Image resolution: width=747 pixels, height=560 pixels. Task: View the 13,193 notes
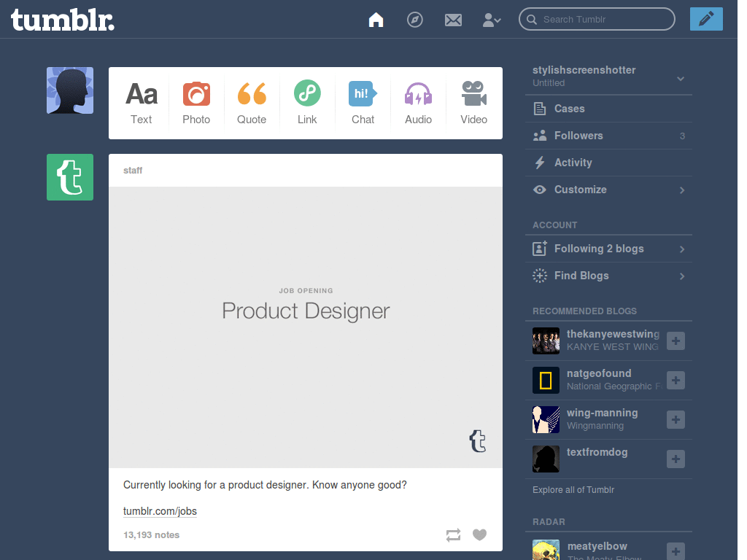[151, 534]
